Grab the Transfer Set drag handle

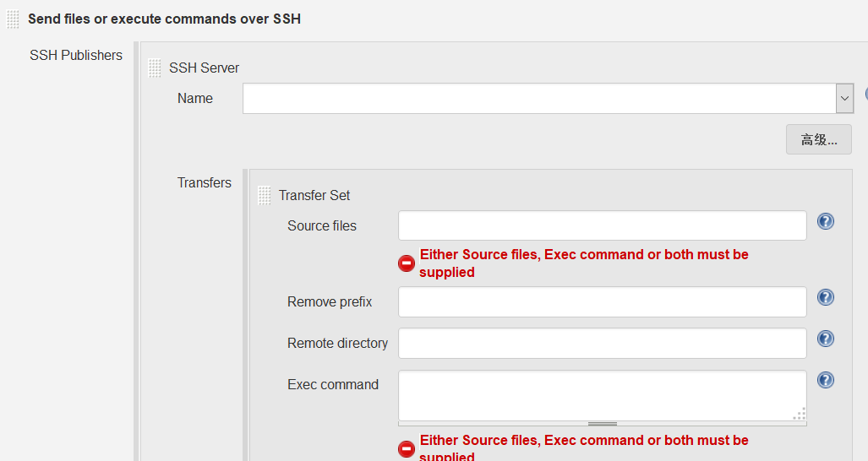(264, 196)
